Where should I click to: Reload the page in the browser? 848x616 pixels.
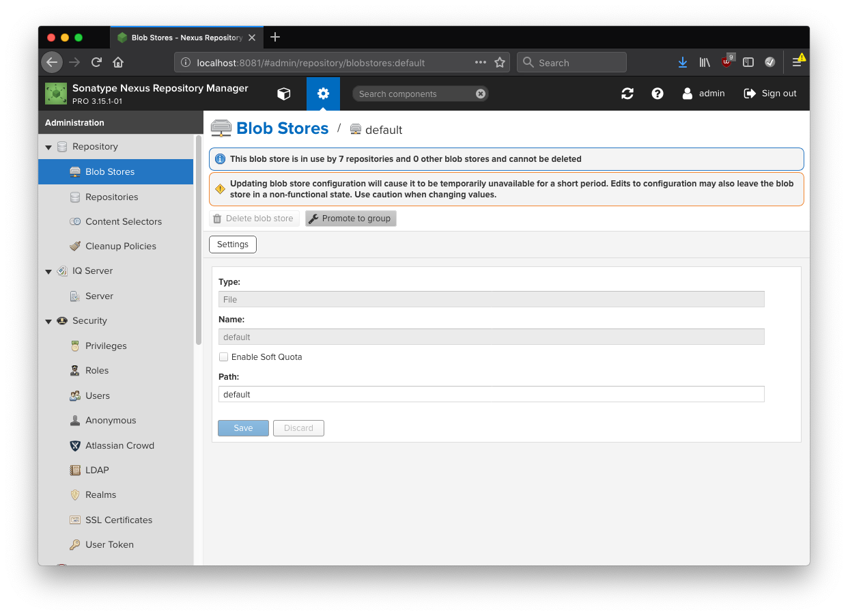click(x=96, y=62)
